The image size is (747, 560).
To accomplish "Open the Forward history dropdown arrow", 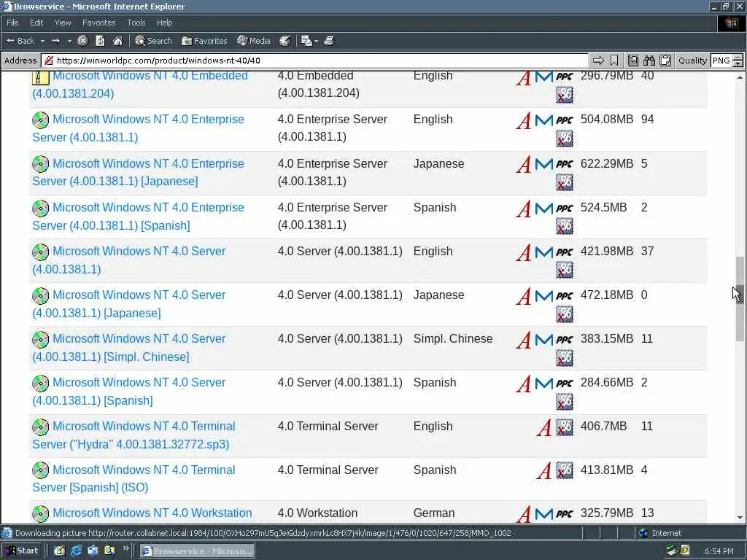I will [x=69, y=42].
